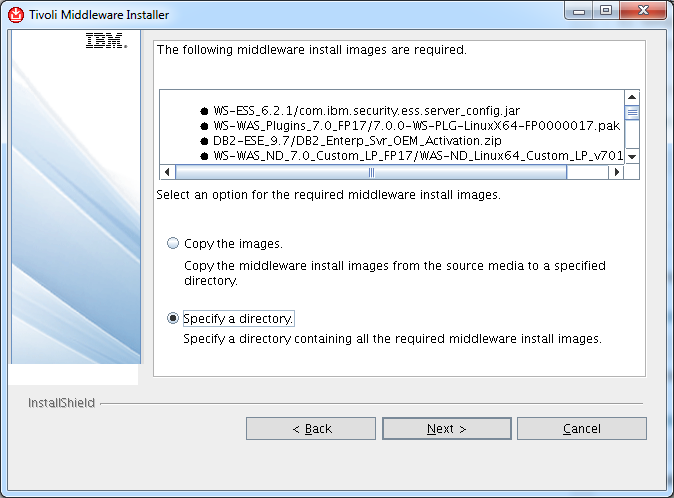
Task: Select the 'Specify a directory' radio button
Action: click(x=173, y=318)
